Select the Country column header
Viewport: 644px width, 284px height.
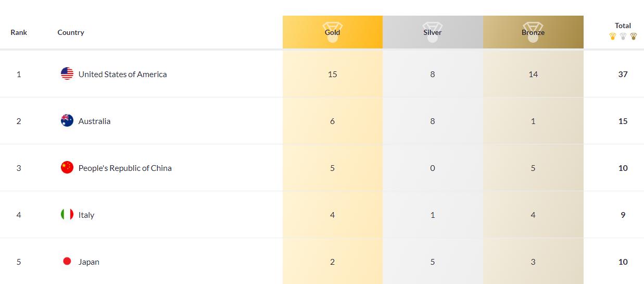click(x=71, y=32)
